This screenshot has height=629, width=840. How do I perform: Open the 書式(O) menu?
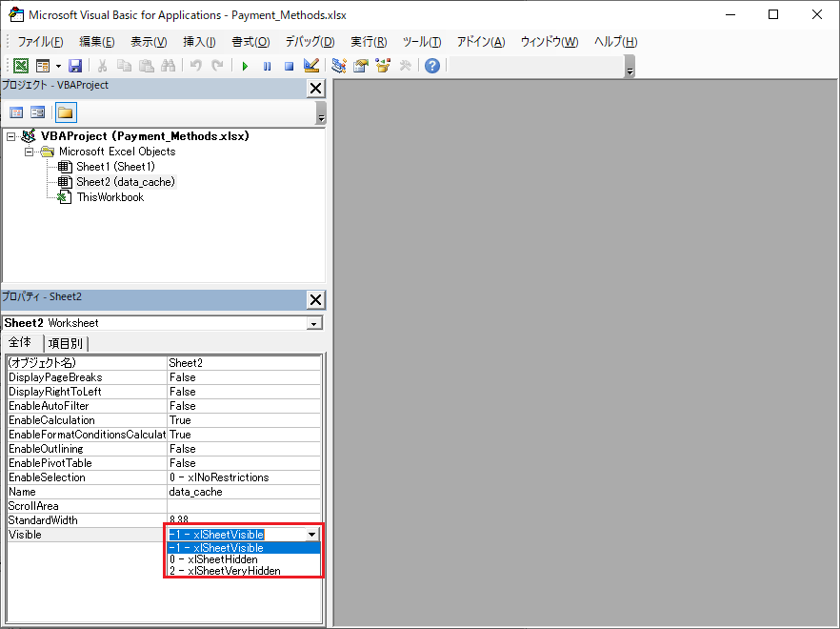[250, 42]
